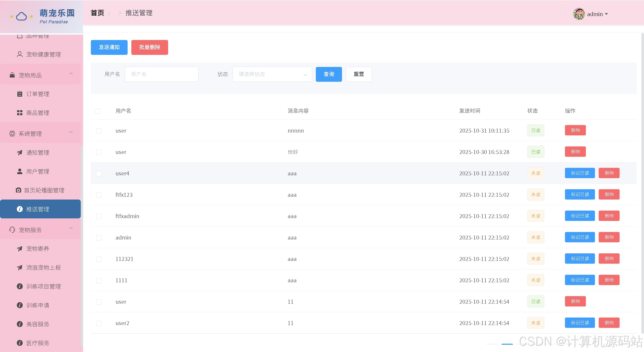
Task: Check the row with message 你好
Action: click(99, 152)
